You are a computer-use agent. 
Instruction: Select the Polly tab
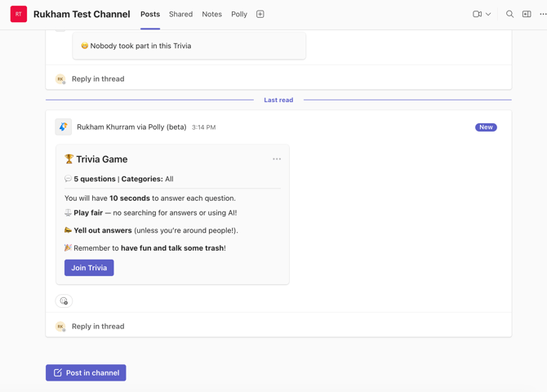coord(239,14)
